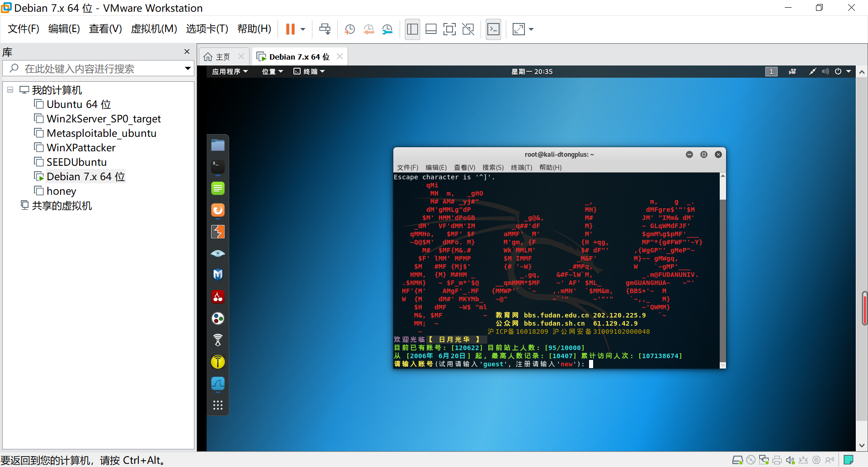
Task: Launch Wireshark shark-fin icon in the dock
Action: (218, 383)
